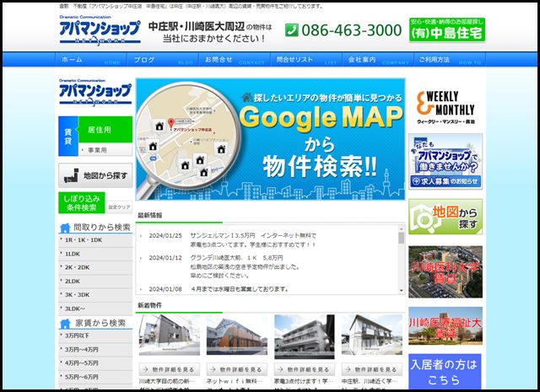Viewport: 540px width, 392px height.
Task: Click the 最新情報 section heading
Action: pos(150,216)
